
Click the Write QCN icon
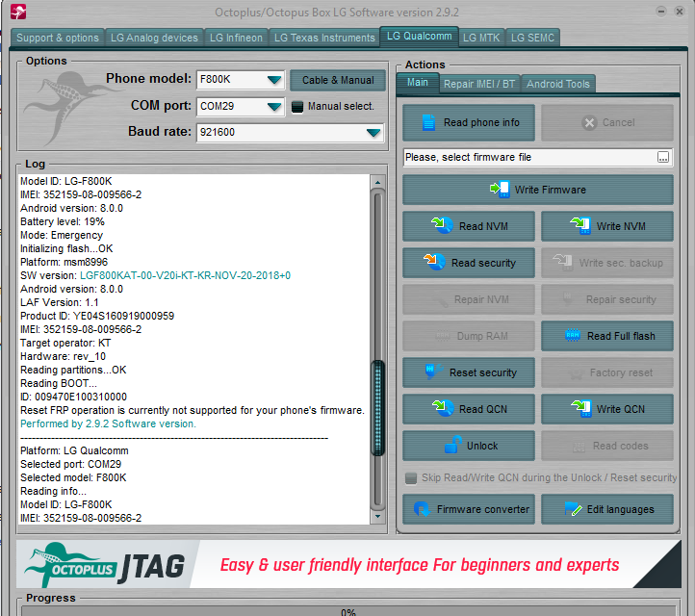click(580, 409)
